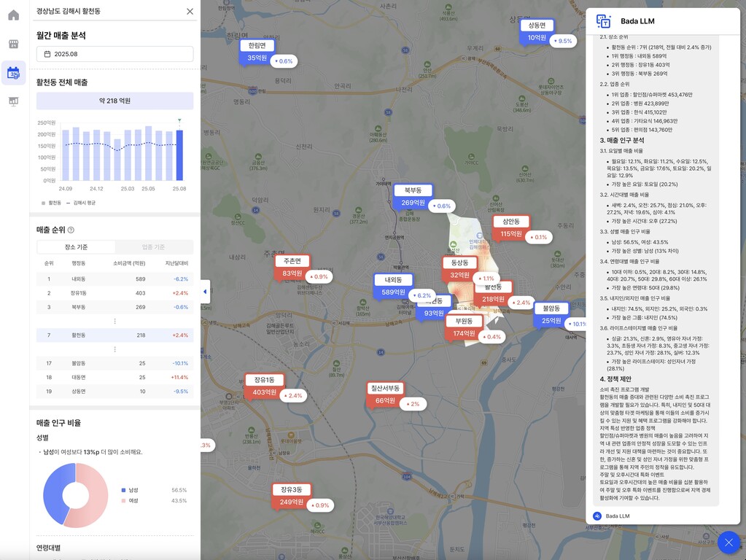
Task: Open the home icon in sidebar
Action: click(13, 15)
